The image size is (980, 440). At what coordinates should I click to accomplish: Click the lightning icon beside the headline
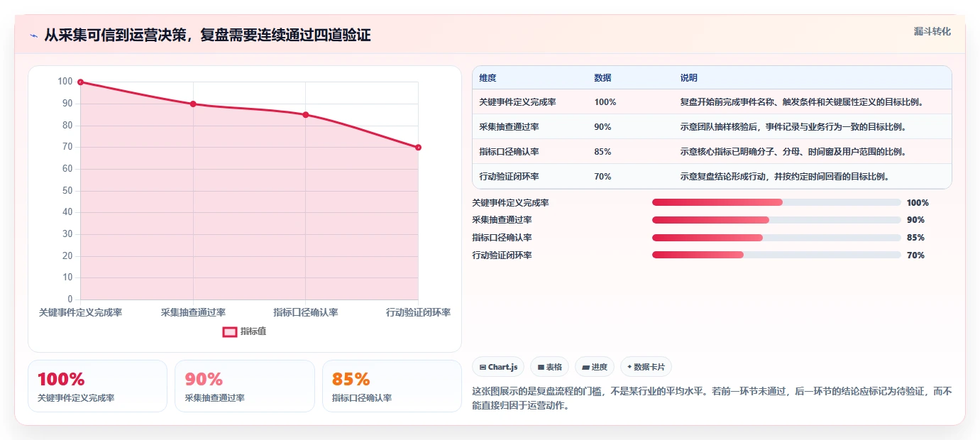(33, 35)
